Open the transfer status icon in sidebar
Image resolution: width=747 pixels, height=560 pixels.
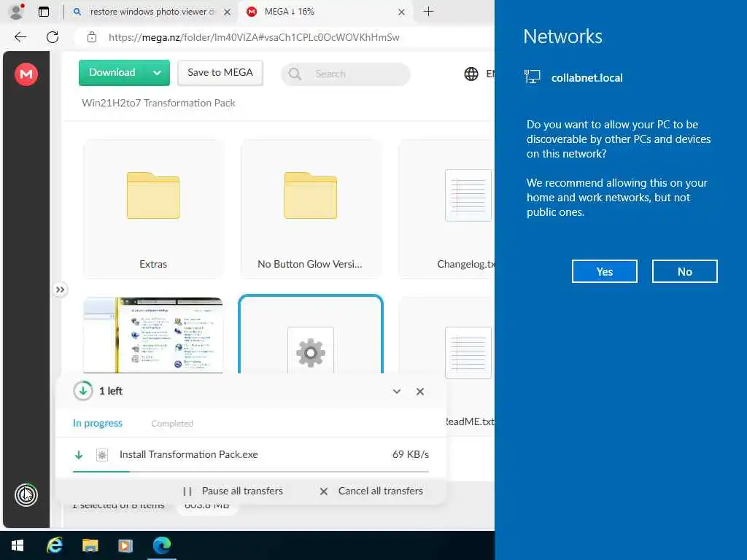(26, 495)
